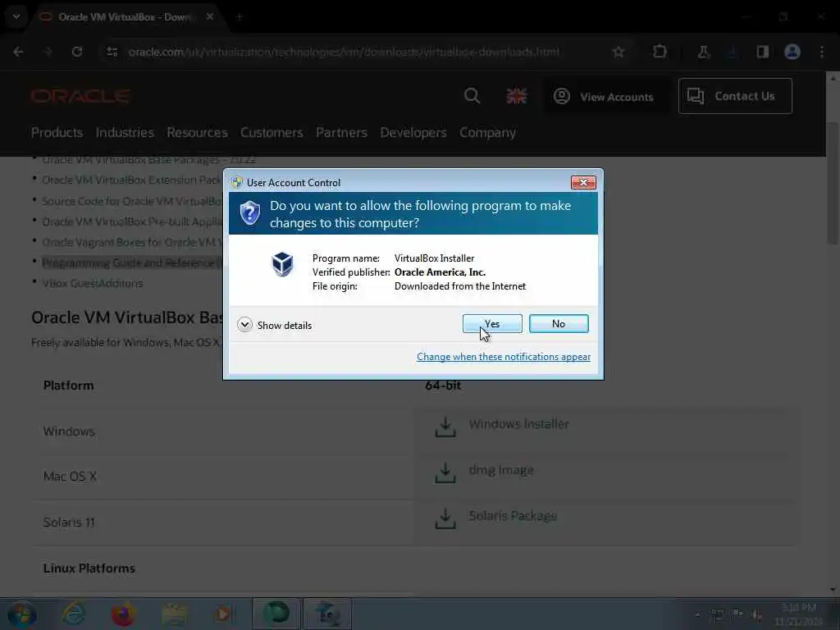This screenshot has width=840, height=630.
Task: Download the Windows Installer
Action: pos(518,424)
